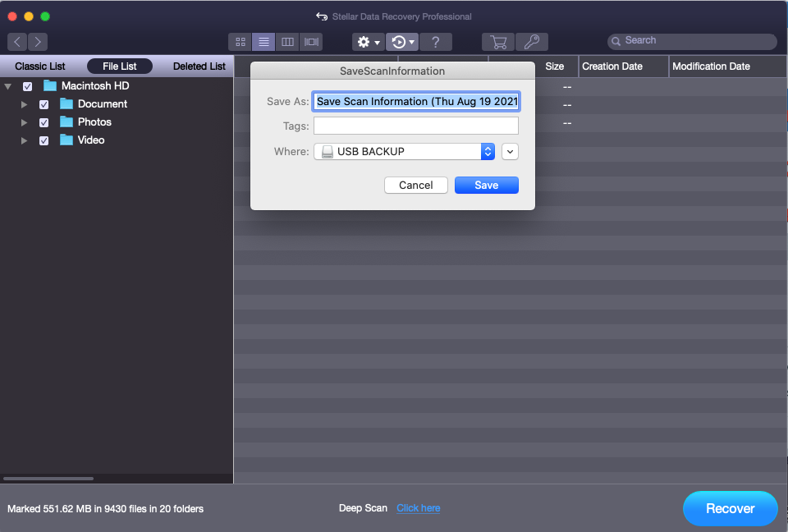Viewport: 788px width, 532px height.
Task: Switch to the Classic List tab
Action: coord(40,66)
